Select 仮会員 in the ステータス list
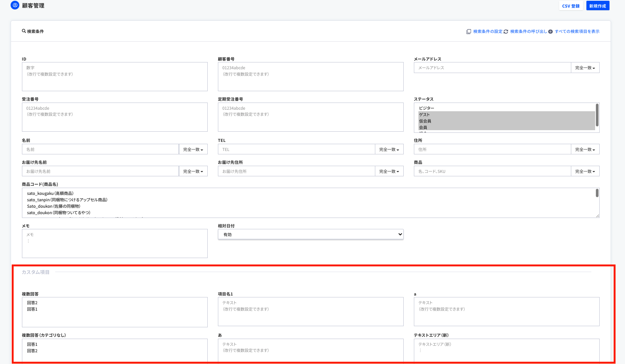This screenshot has height=364, width=625. pos(425,121)
